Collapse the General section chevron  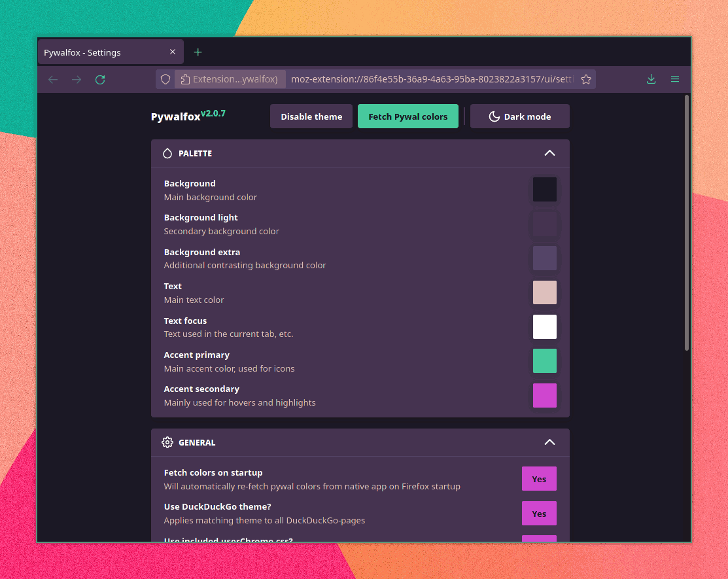pos(549,442)
